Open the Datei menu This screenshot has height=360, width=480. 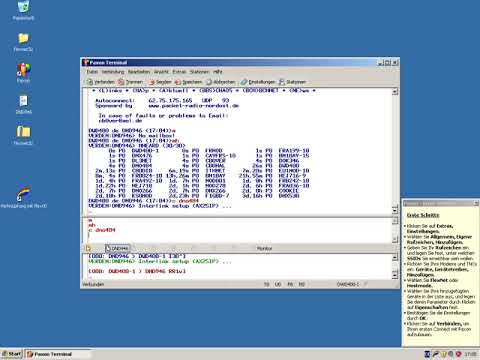pos(92,72)
